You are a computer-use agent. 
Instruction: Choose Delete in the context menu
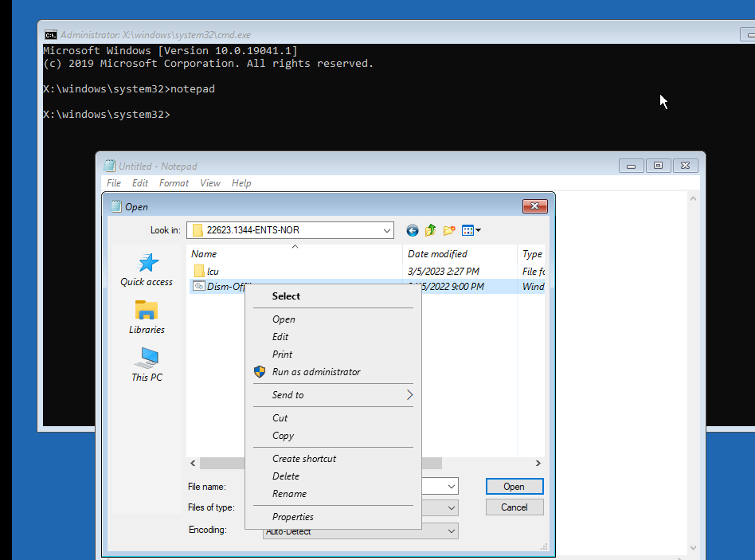click(x=333, y=476)
